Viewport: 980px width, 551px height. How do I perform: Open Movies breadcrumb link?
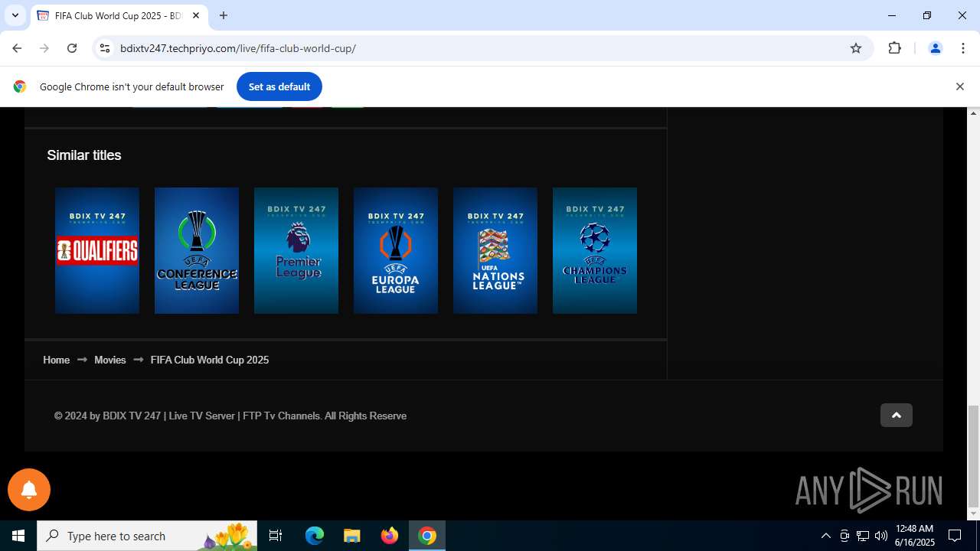[x=109, y=360]
